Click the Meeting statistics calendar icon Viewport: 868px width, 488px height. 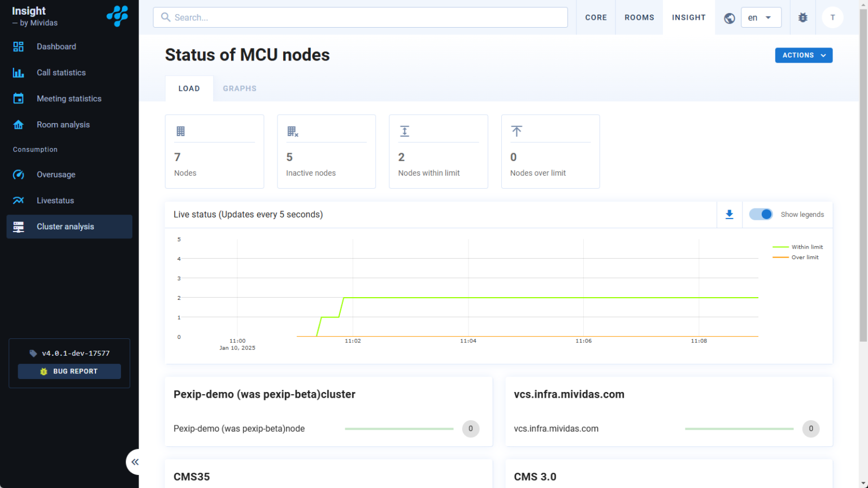(19, 98)
